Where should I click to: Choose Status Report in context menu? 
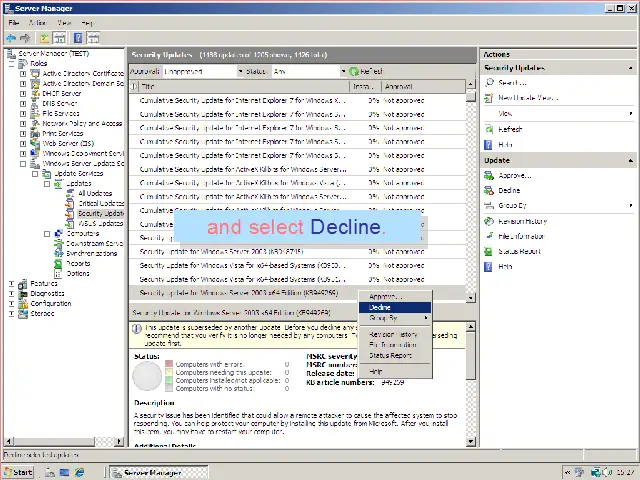point(395,356)
